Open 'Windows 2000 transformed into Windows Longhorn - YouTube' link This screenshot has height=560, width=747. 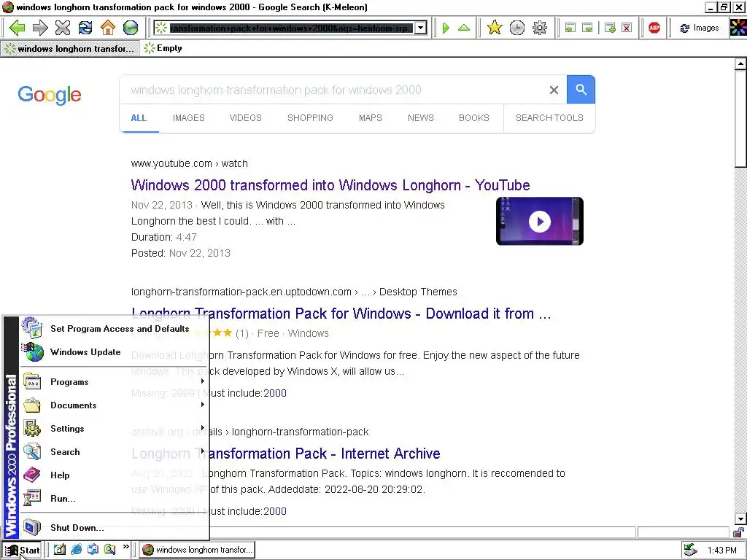[x=330, y=185]
